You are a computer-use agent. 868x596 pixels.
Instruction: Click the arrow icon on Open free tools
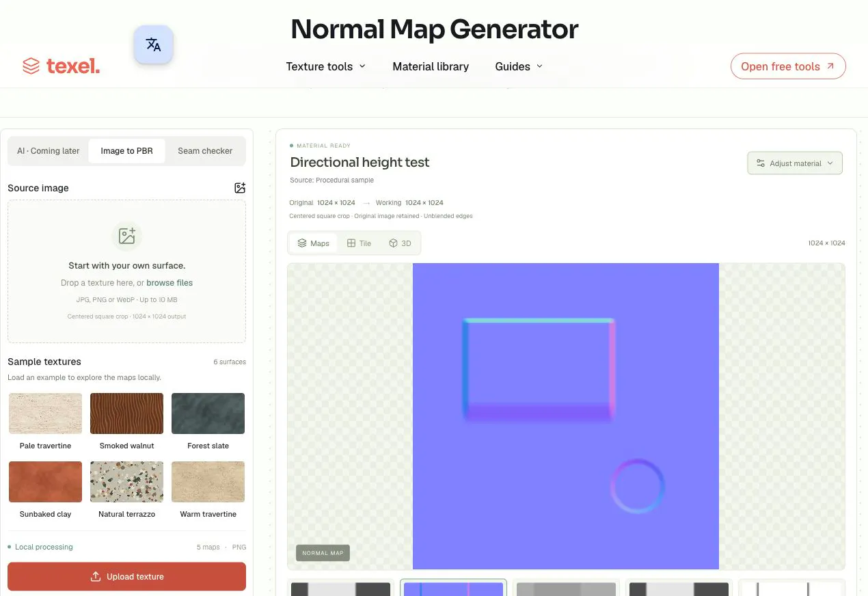point(830,66)
